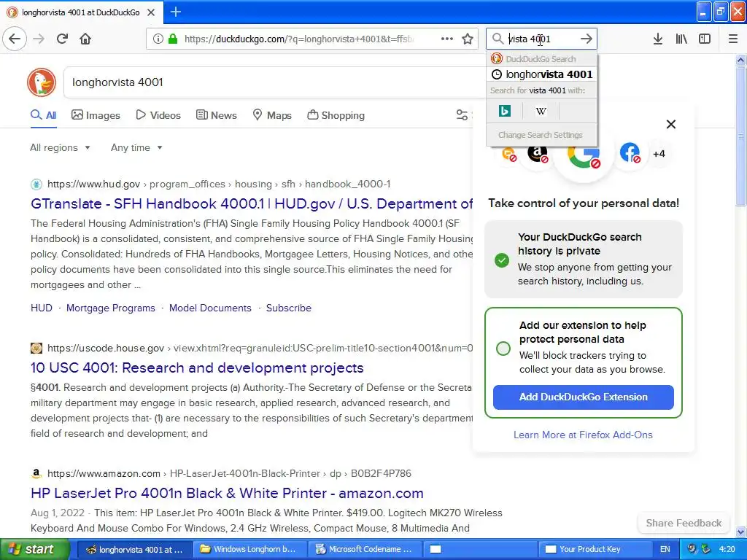
Task: Click the vertical scrollbar up arrow
Action: pyautogui.click(x=741, y=60)
